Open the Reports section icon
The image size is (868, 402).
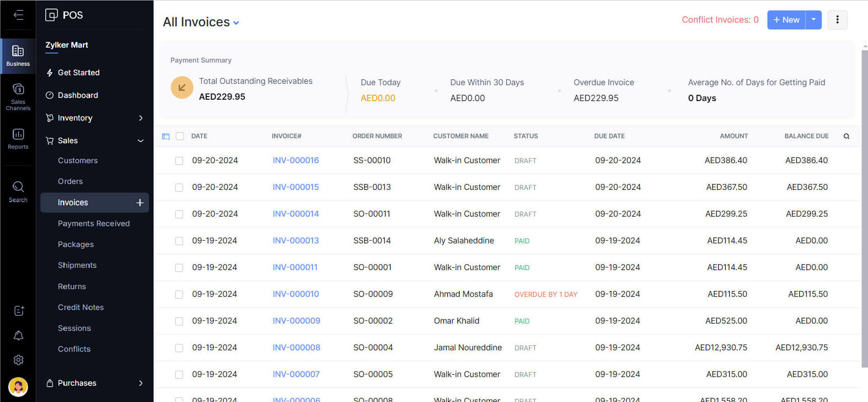pos(18,138)
